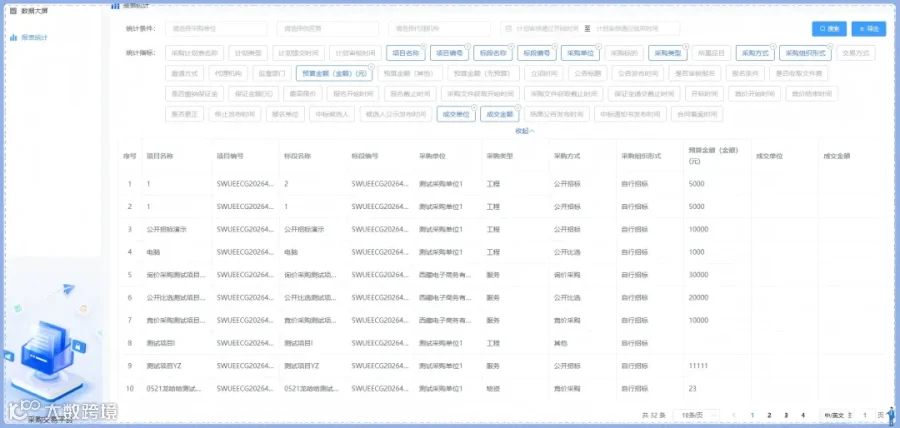Click the 导出 export button
This screenshot has height=428, width=900.
click(x=868, y=29)
